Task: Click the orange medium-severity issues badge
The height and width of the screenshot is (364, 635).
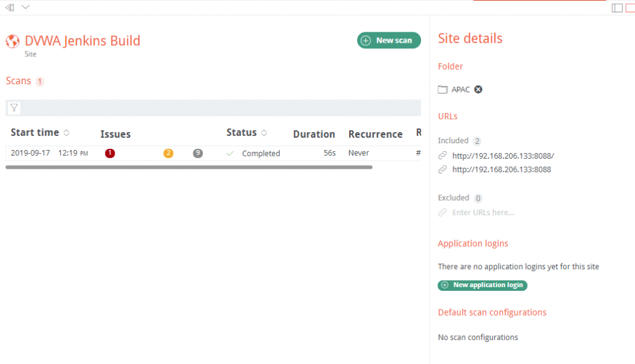Action: click(168, 153)
